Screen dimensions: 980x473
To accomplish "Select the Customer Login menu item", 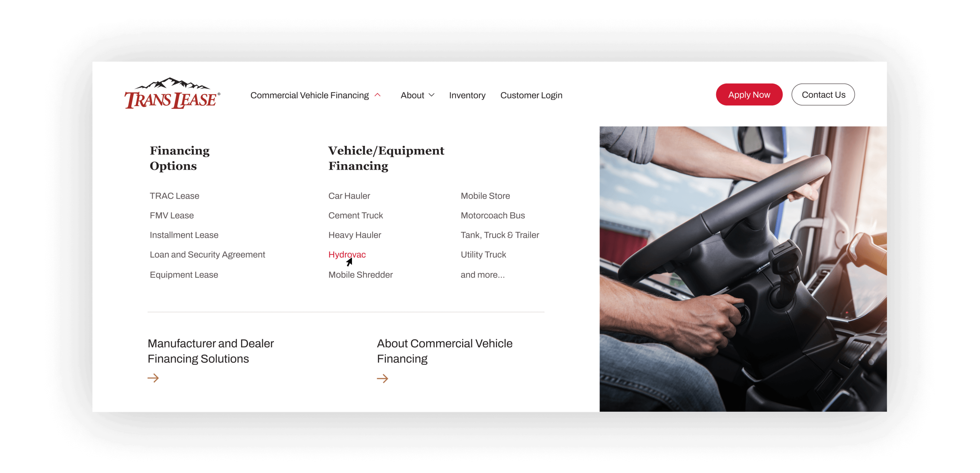I will click(x=531, y=95).
